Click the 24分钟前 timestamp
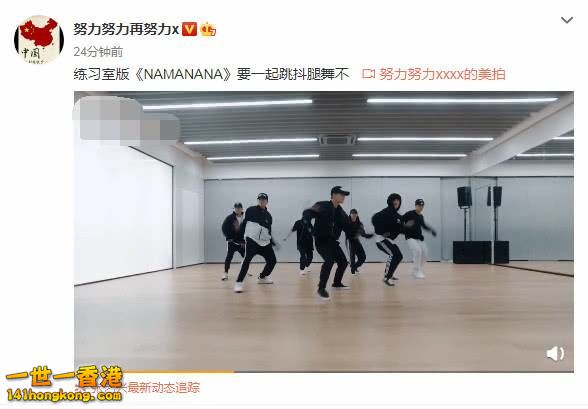This screenshot has height=409, width=588. pos(98,52)
